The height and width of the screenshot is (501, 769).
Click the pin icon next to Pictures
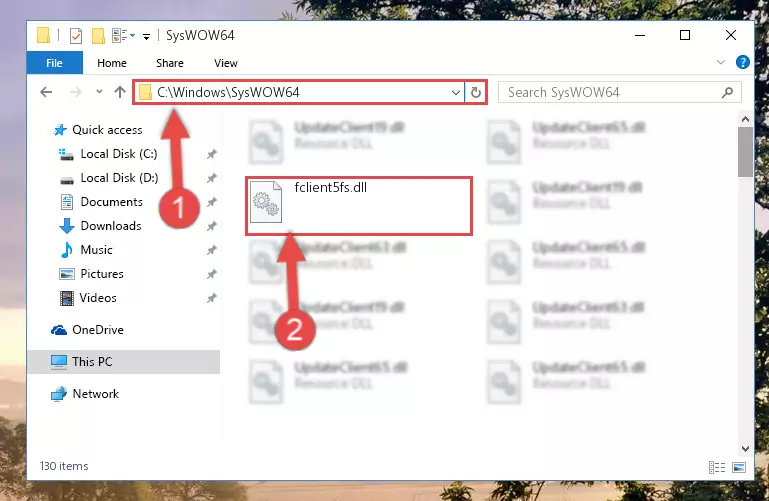pyautogui.click(x=211, y=274)
